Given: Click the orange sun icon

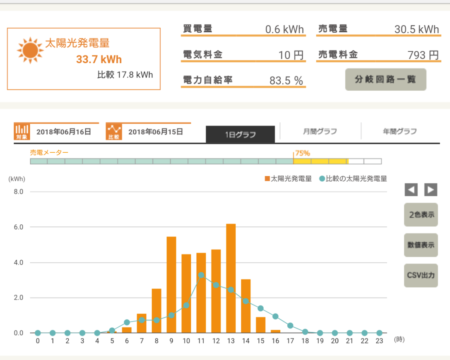Looking at the screenshot, I should [x=30, y=50].
